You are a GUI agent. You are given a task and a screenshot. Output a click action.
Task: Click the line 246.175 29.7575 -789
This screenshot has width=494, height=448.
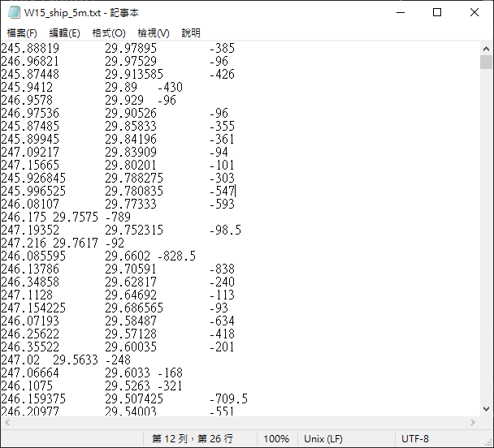tap(66, 217)
